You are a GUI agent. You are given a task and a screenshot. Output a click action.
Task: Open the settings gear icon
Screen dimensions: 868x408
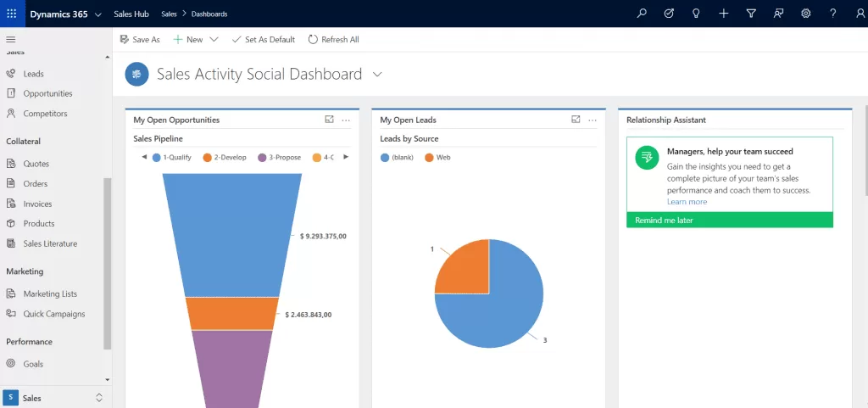(806, 14)
